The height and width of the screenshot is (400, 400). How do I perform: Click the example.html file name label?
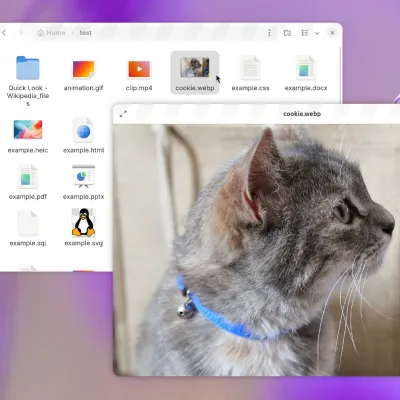coord(83,150)
